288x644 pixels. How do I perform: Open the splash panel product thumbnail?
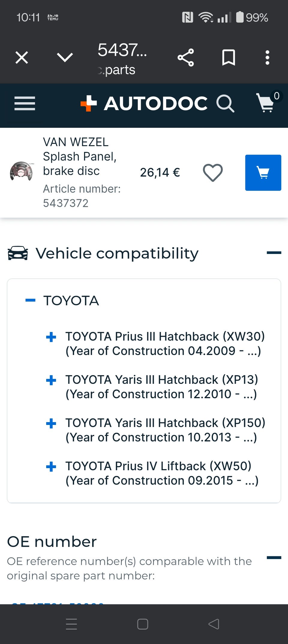21,172
